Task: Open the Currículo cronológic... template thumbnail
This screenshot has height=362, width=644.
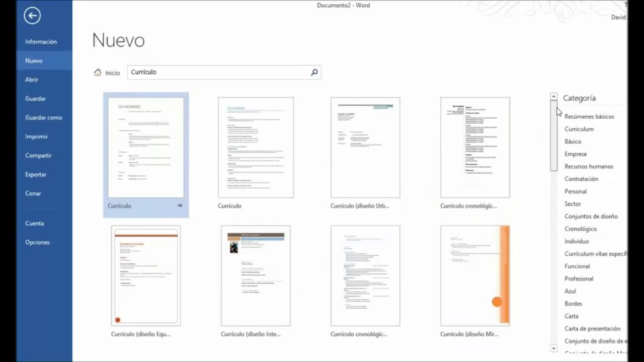Action: click(475, 148)
